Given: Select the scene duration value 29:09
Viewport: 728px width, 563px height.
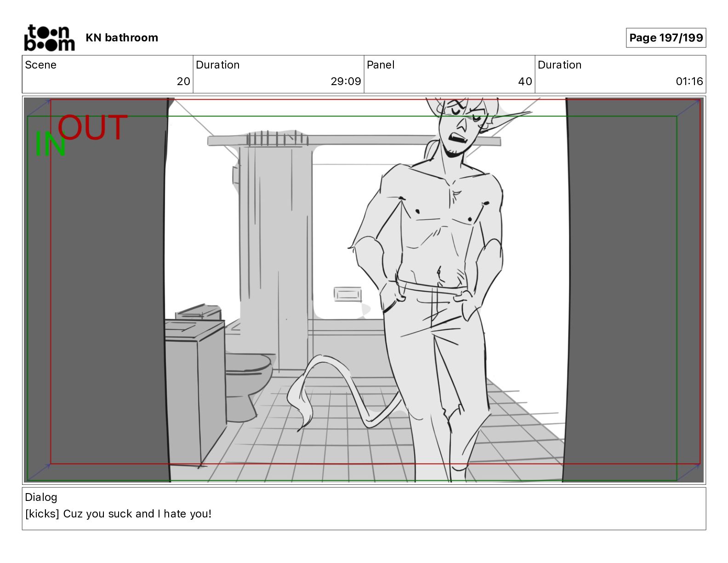Looking at the screenshot, I should click(x=346, y=81).
